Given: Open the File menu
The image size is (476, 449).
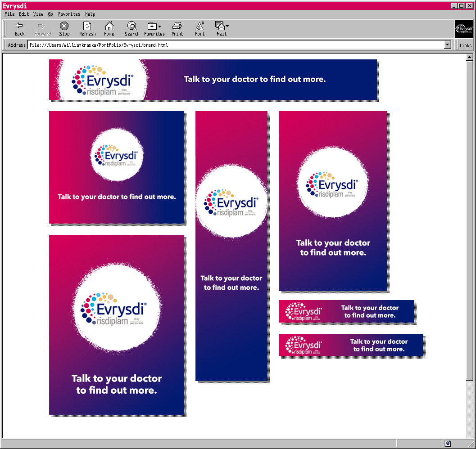Looking at the screenshot, I should point(9,14).
